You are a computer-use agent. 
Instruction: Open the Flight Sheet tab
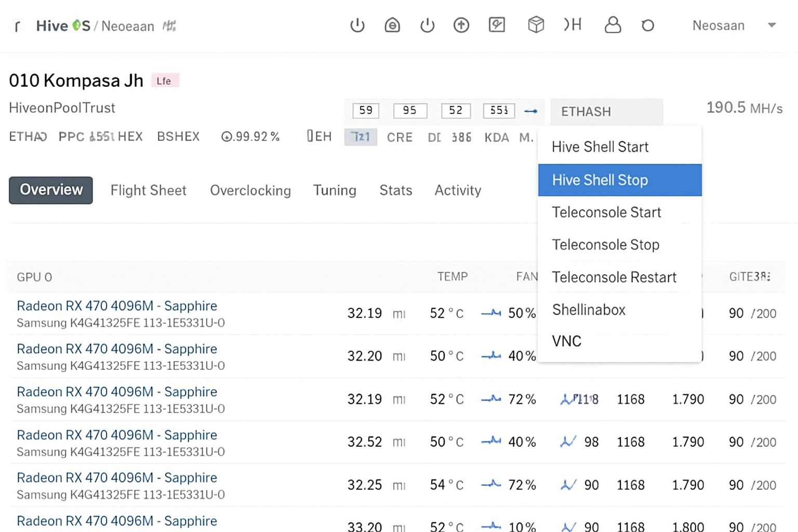pos(149,190)
